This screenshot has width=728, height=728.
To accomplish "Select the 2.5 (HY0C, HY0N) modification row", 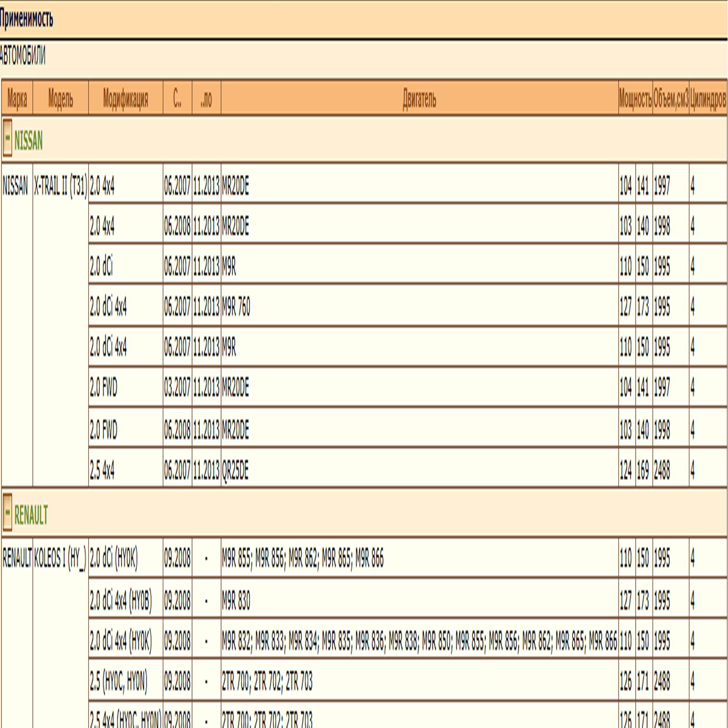I will (x=408, y=681).
